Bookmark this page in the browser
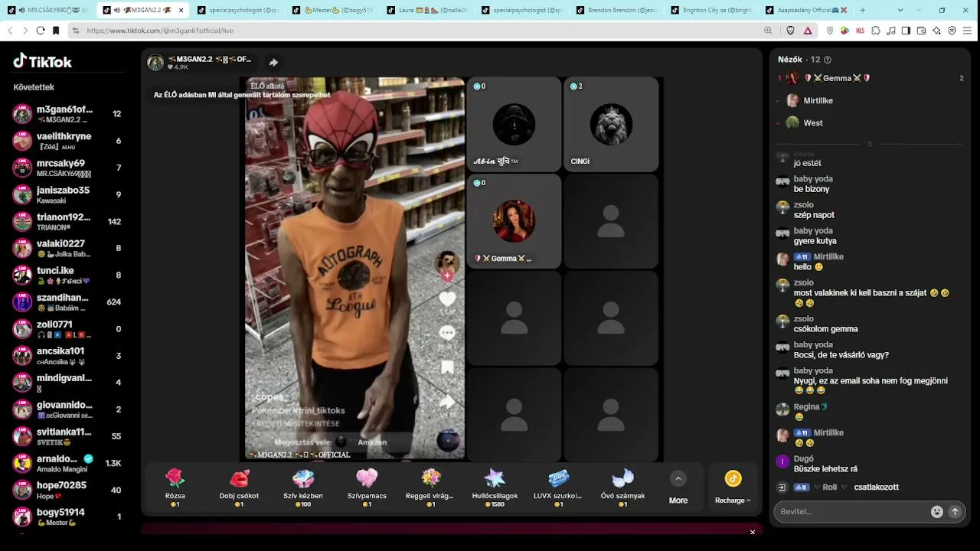 [x=56, y=31]
